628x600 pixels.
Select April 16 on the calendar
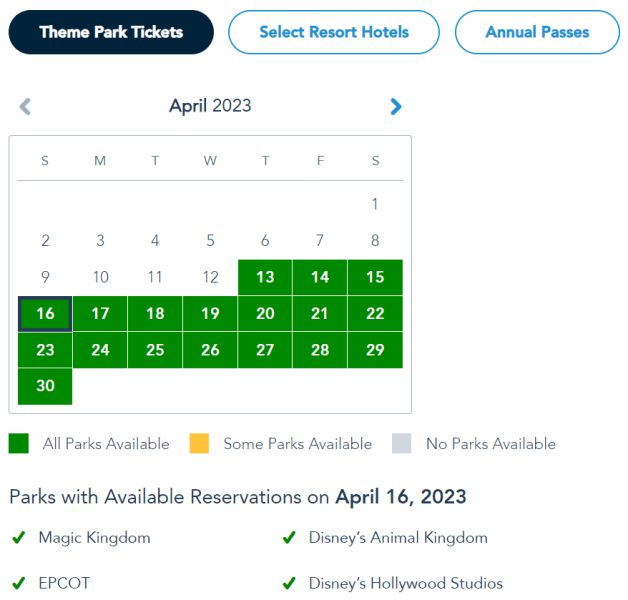(45, 314)
